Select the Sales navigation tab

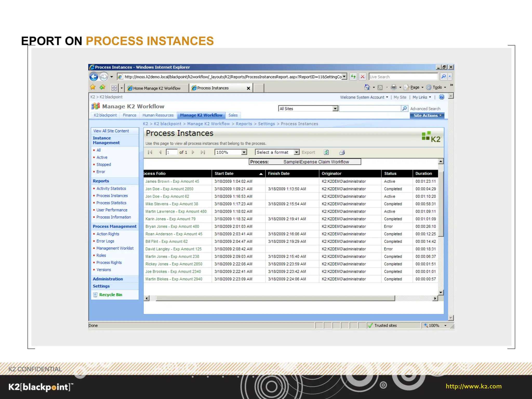(x=233, y=115)
